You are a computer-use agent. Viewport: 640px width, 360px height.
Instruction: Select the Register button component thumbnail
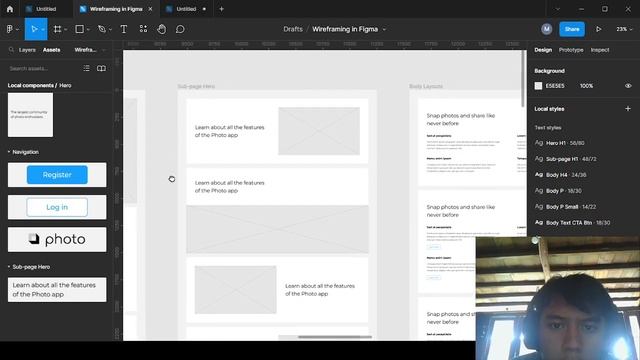click(x=57, y=175)
